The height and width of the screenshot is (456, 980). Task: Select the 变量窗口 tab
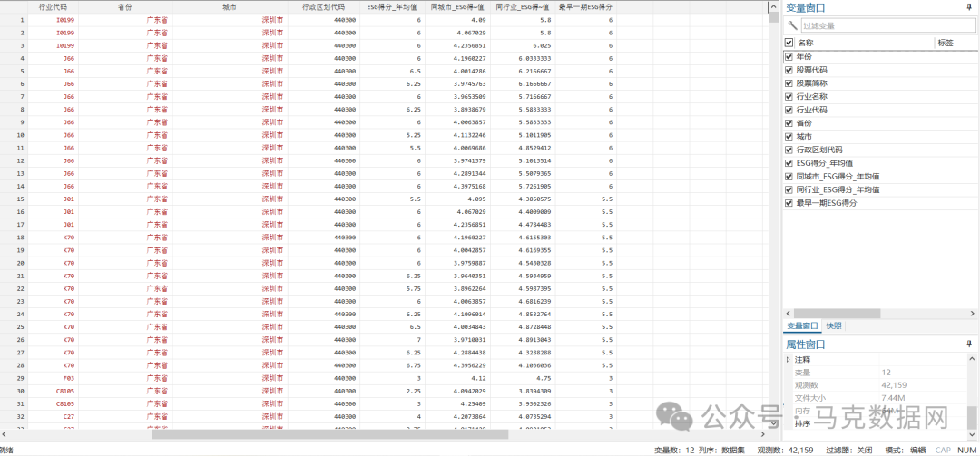801,325
